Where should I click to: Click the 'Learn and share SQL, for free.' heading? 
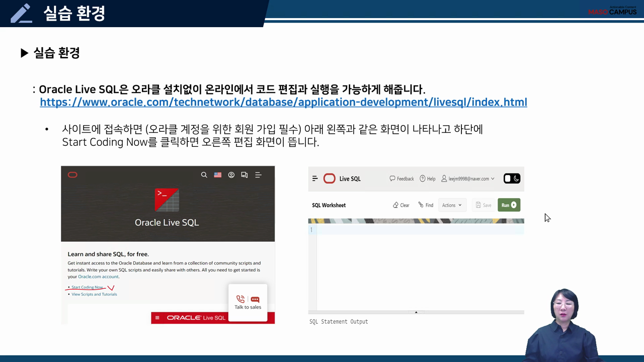(108, 254)
